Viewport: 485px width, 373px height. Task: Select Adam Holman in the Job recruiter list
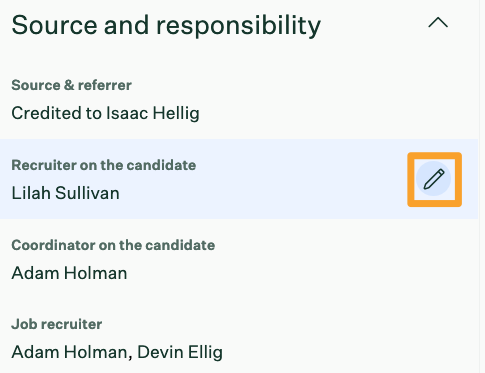(x=69, y=352)
